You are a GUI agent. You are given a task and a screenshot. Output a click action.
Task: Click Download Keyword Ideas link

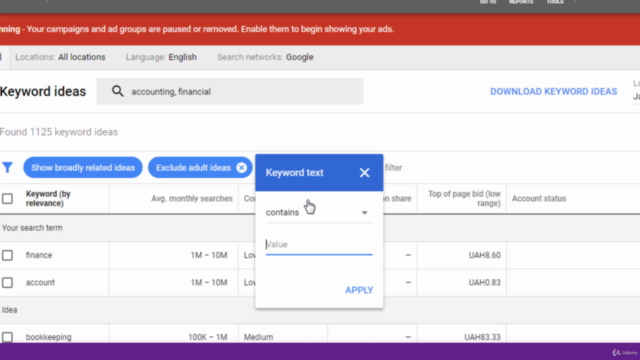click(x=553, y=91)
